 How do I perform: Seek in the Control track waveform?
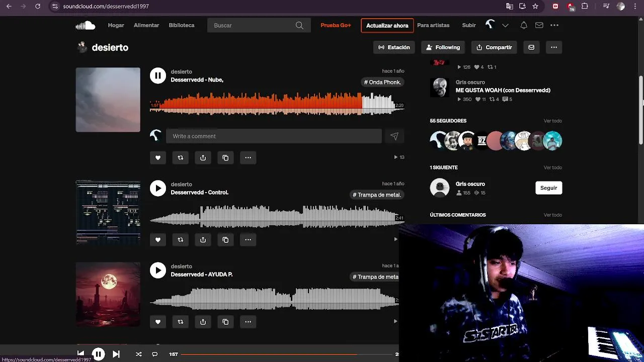point(277,216)
